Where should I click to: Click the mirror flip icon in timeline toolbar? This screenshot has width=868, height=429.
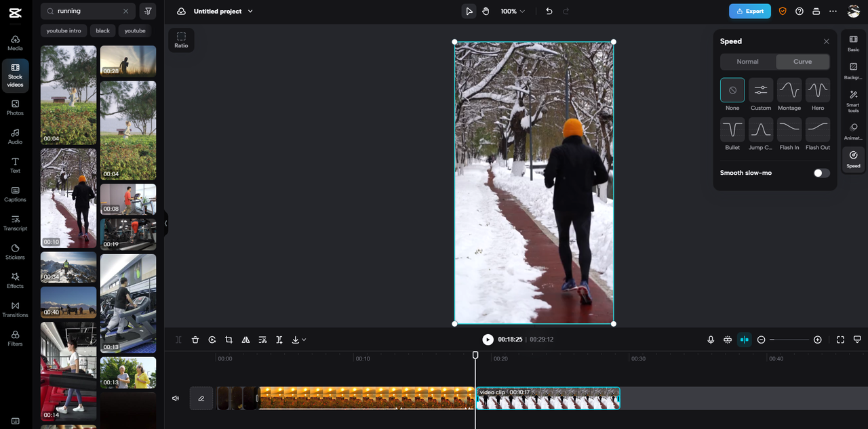(245, 340)
